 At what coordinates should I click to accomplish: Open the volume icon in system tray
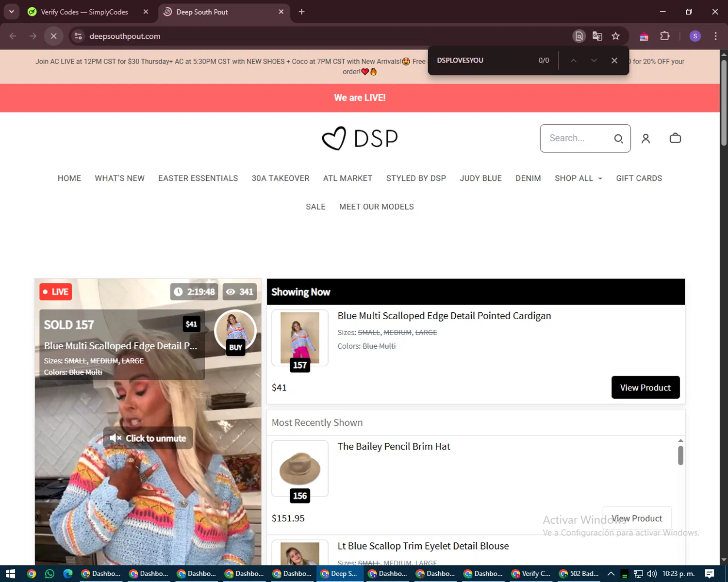tap(652, 574)
